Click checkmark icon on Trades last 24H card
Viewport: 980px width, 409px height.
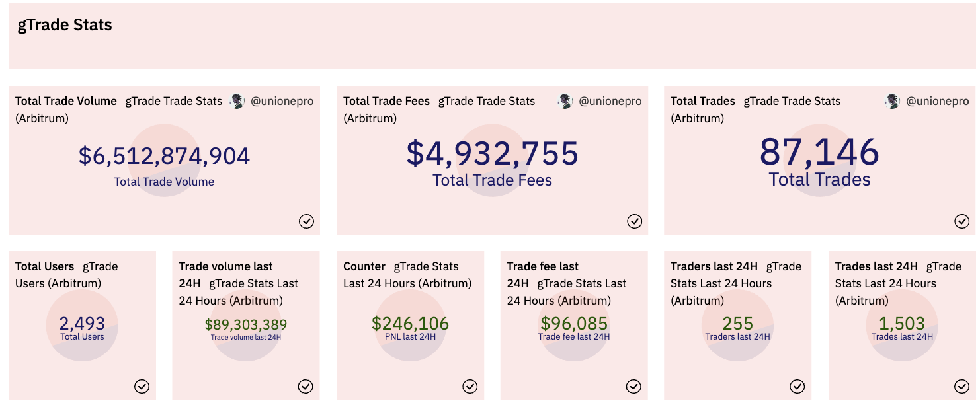pyautogui.click(x=961, y=387)
